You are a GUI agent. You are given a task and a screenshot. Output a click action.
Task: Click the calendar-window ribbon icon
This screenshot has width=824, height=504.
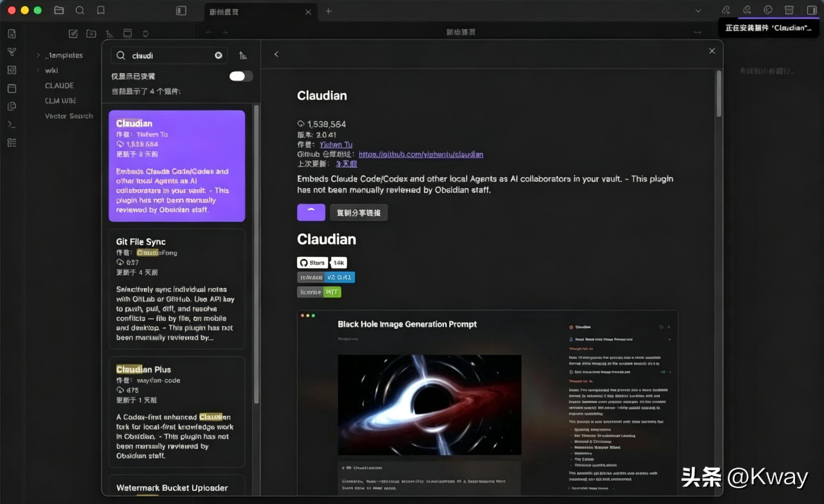(12, 88)
